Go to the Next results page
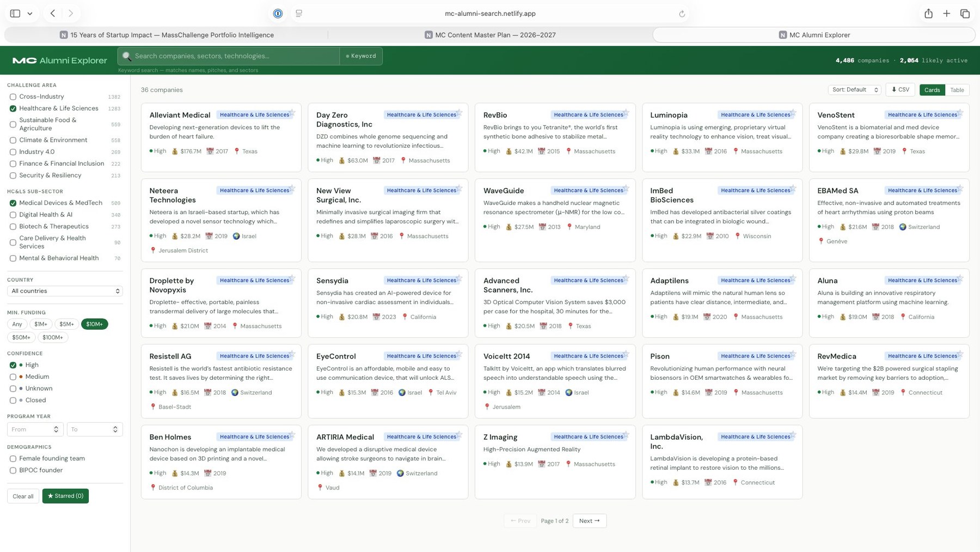 coord(589,521)
